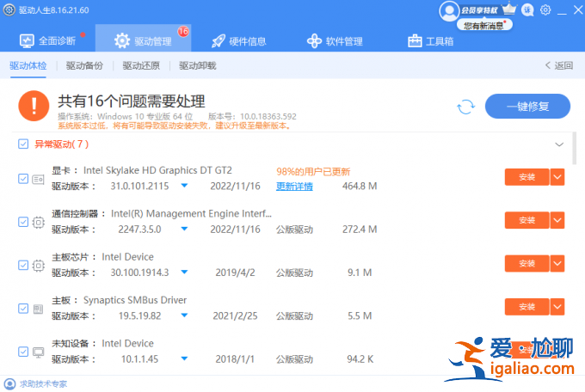Switch to 驱动卸载 sub-tab
585x392 pixels.
pyautogui.click(x=198, y=65)
